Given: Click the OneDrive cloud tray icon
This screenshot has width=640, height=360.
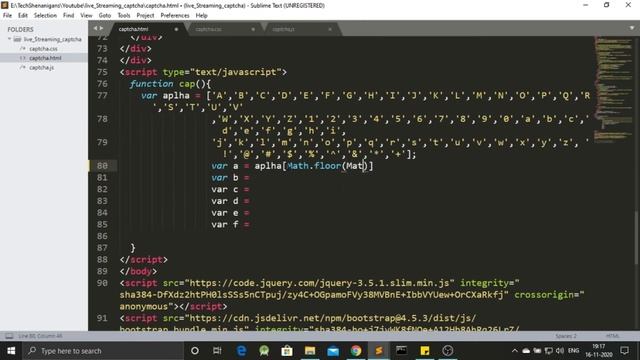Looking at the screenshot, I should click(526, 351).
